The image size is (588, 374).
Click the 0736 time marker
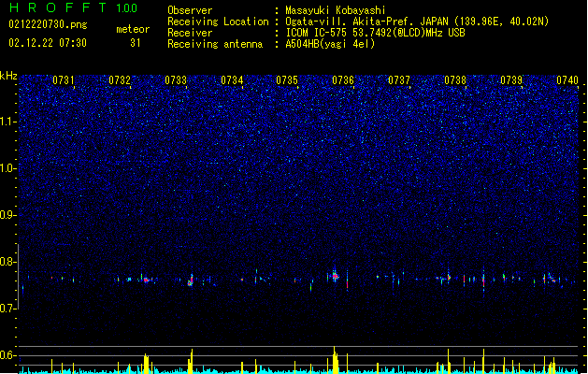[x=343, y=80]
